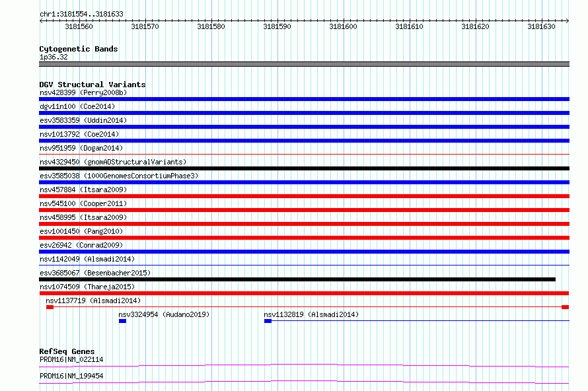Open the nsv951959 (Dogan2014) variant label
The width and height of the screenshot is (588, 391).
[81, 148]
